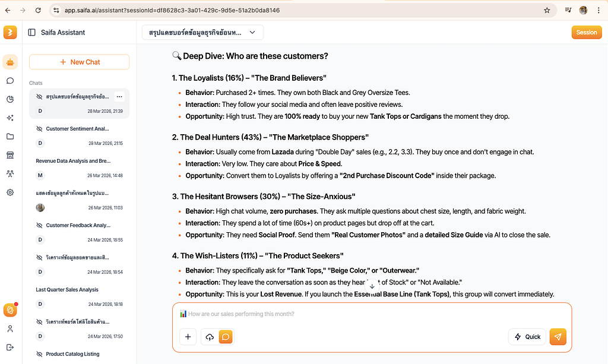Click the sparkles AI icon in sidebar
This screenshot has width=608, height=364.
(10, 118)
